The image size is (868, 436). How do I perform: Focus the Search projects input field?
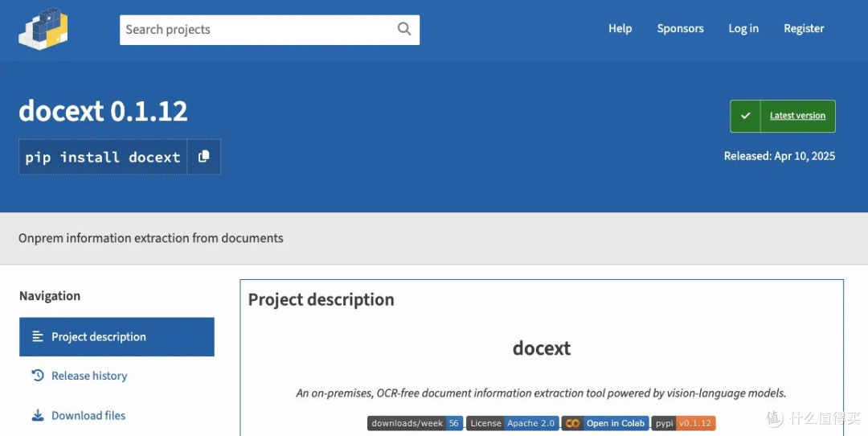(x=257, y=30)
